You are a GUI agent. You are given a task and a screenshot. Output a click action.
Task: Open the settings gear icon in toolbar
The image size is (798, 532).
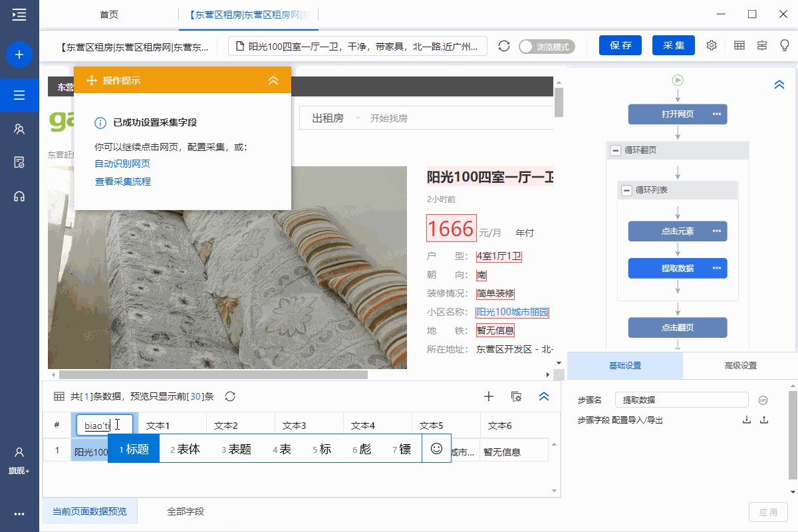tap(712, 45)
